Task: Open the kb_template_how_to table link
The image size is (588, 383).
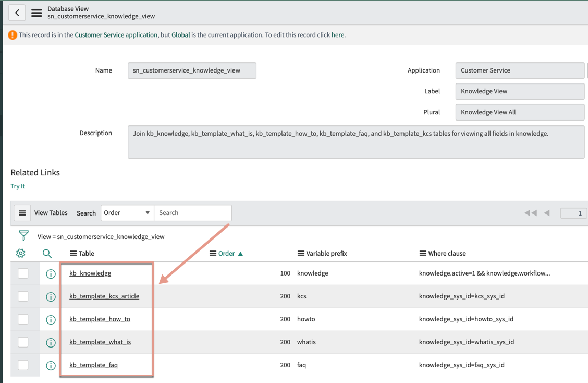Action: [x=100, y=319]
